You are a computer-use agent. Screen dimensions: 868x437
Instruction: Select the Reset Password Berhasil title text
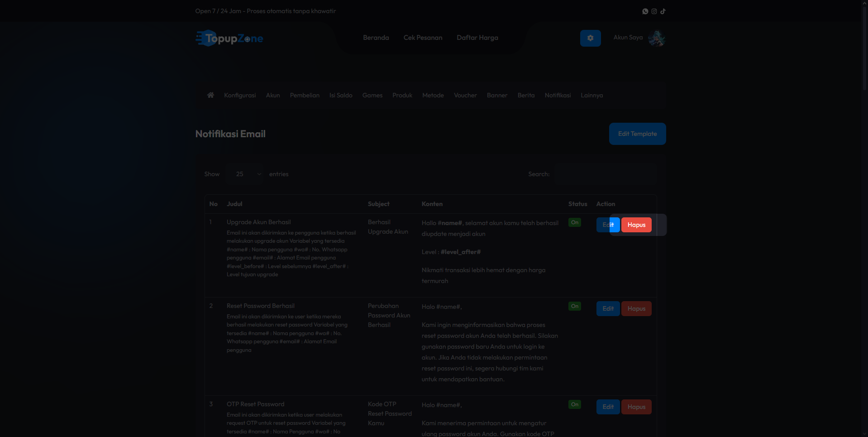click(261, 306)
